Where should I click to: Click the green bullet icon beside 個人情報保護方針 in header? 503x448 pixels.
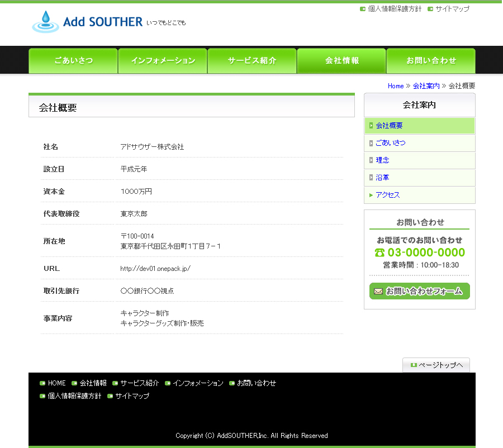click(363, 9)
